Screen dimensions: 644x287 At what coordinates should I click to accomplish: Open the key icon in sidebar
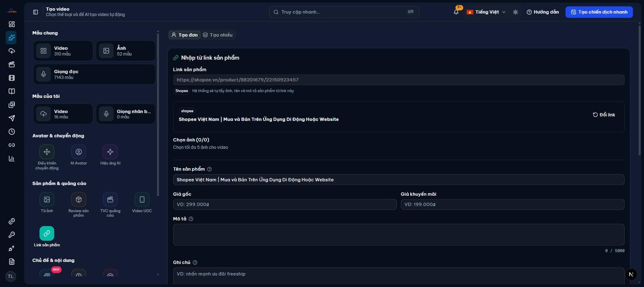click(x=11, y=235)
